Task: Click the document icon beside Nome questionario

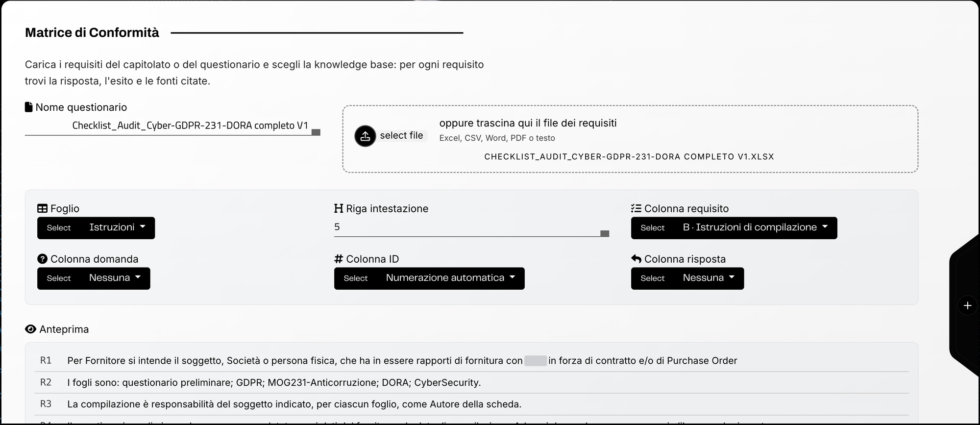Action: tap(29, 107)
